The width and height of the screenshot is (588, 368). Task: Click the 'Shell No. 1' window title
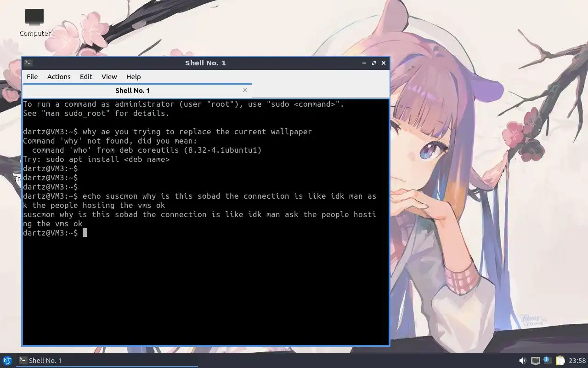tap(205, 63)
